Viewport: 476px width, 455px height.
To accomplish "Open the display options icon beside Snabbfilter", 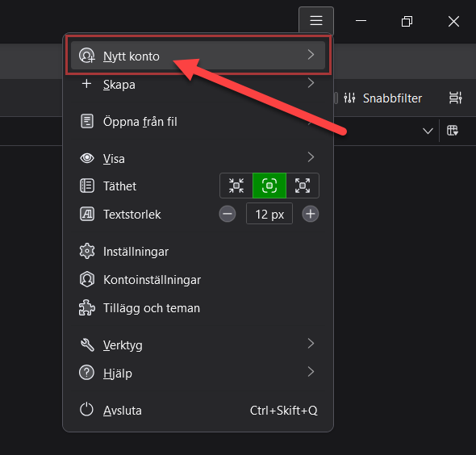I will pyautogui.click(x=455, y=98).
